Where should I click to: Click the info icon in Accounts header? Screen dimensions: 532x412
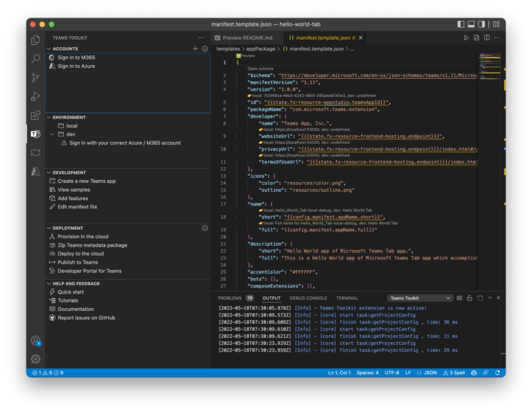point(205,48)
